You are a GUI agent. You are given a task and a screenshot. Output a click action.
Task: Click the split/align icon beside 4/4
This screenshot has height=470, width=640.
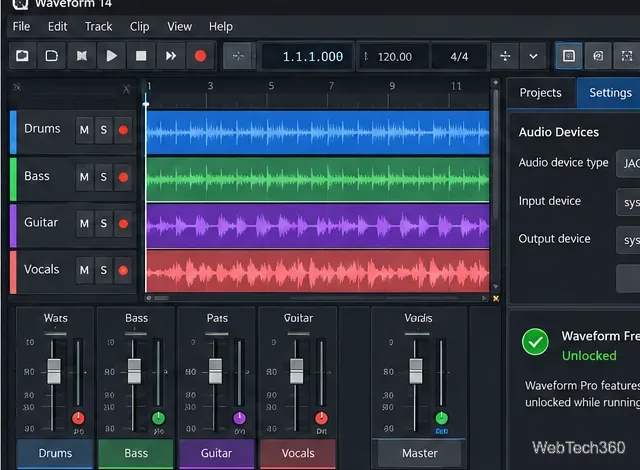click(505, 56)
